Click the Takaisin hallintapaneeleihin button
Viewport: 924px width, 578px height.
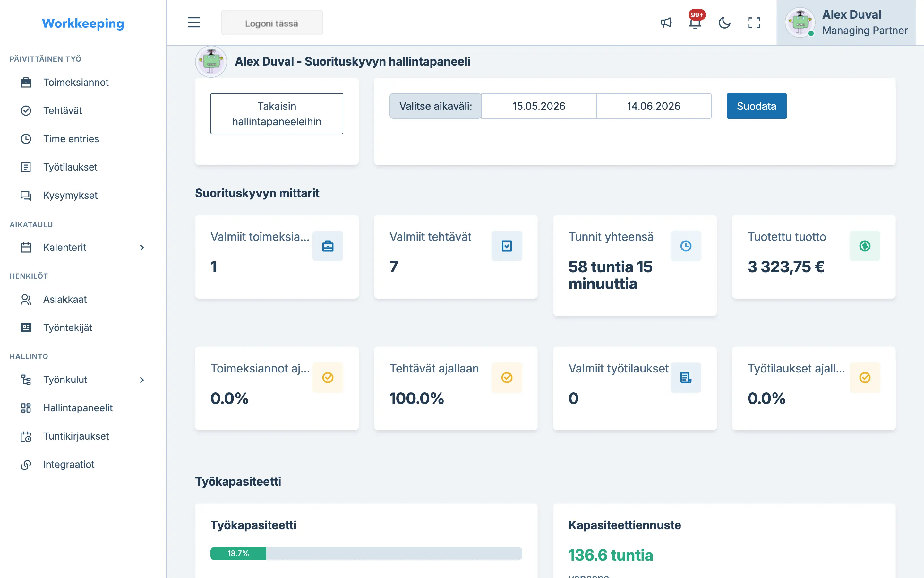pyautogui.click(x=277, y=114)
